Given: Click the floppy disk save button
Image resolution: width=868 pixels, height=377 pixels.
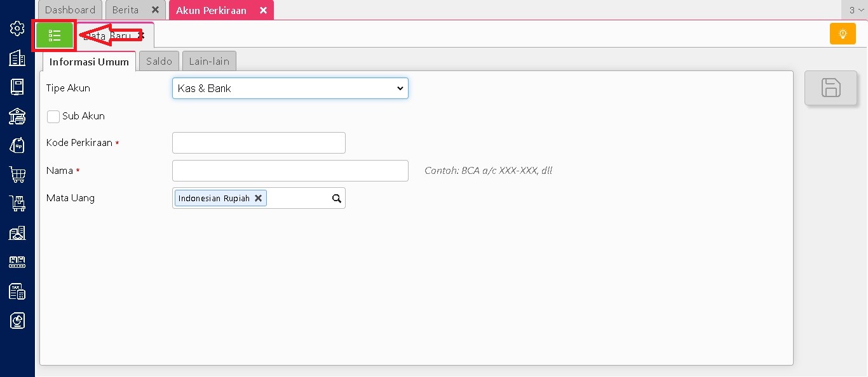Looking at the screenshot, I should (831, 88).
